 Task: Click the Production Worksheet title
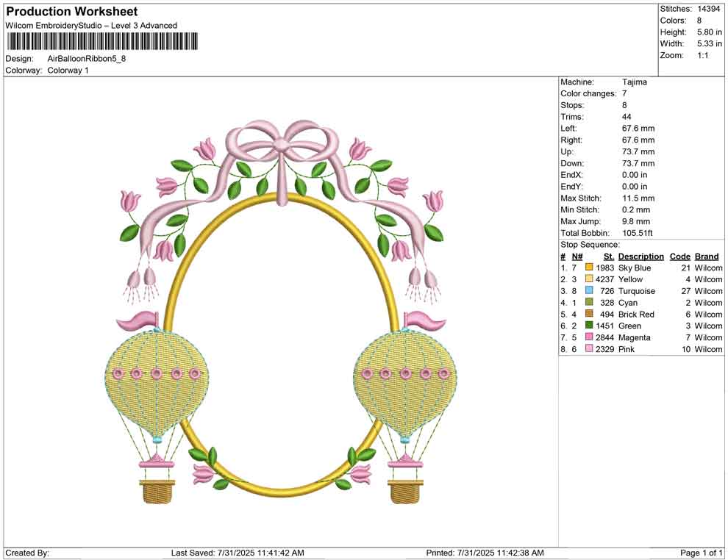point(71,12)
